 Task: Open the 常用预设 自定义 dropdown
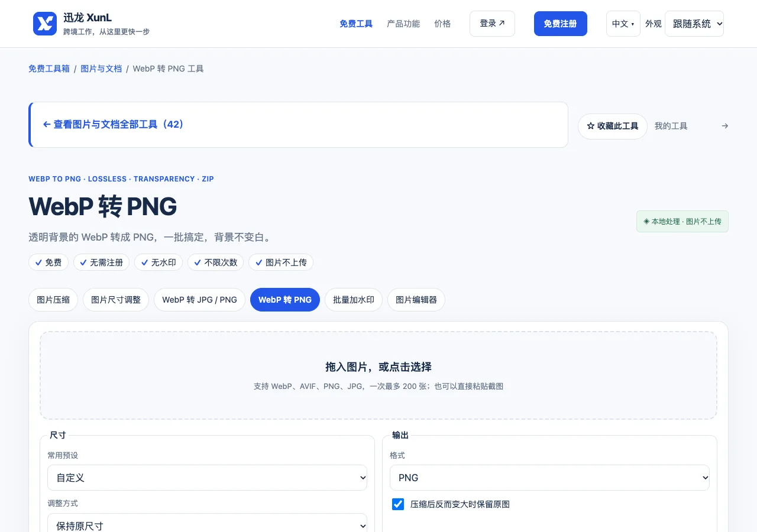[207, 478]
